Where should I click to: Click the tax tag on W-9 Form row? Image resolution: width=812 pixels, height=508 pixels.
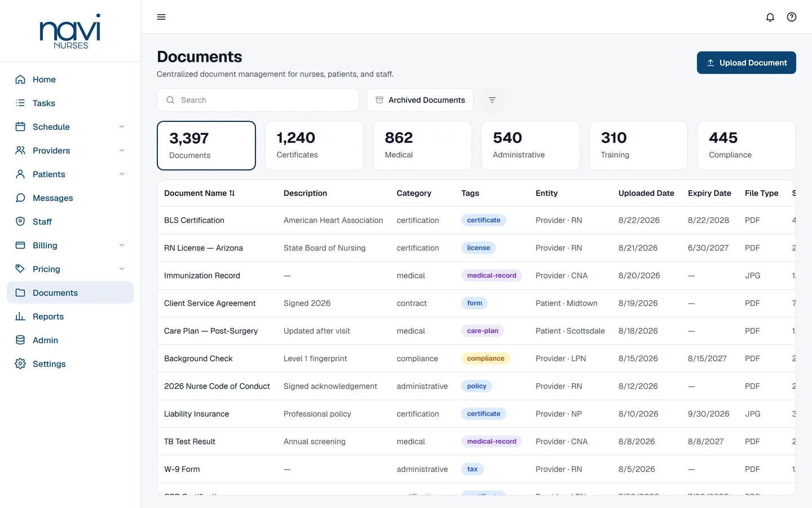tap(473, 469)
